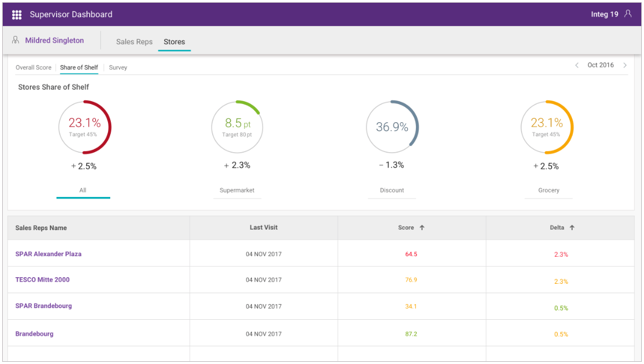The width and height of the screenshot is (644, 364).
Task: Open TESCO Mitte 2000 store link
Action: coord(43,279)
